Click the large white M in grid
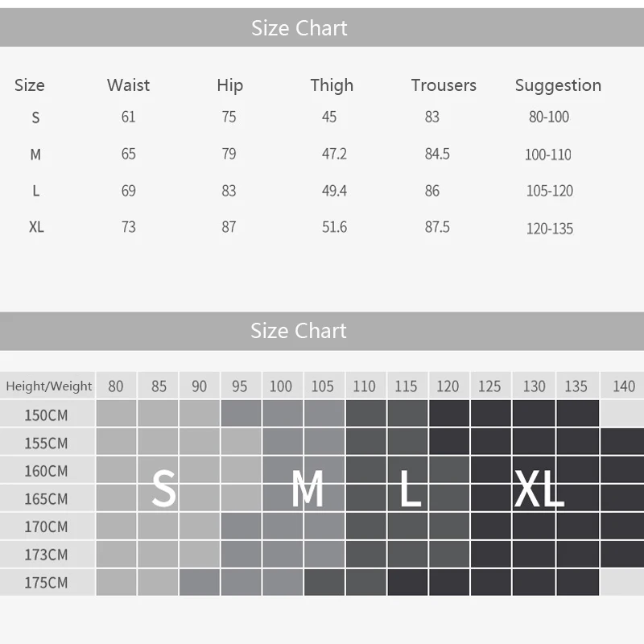The image size is (644, 644). (x=307, y=488)
